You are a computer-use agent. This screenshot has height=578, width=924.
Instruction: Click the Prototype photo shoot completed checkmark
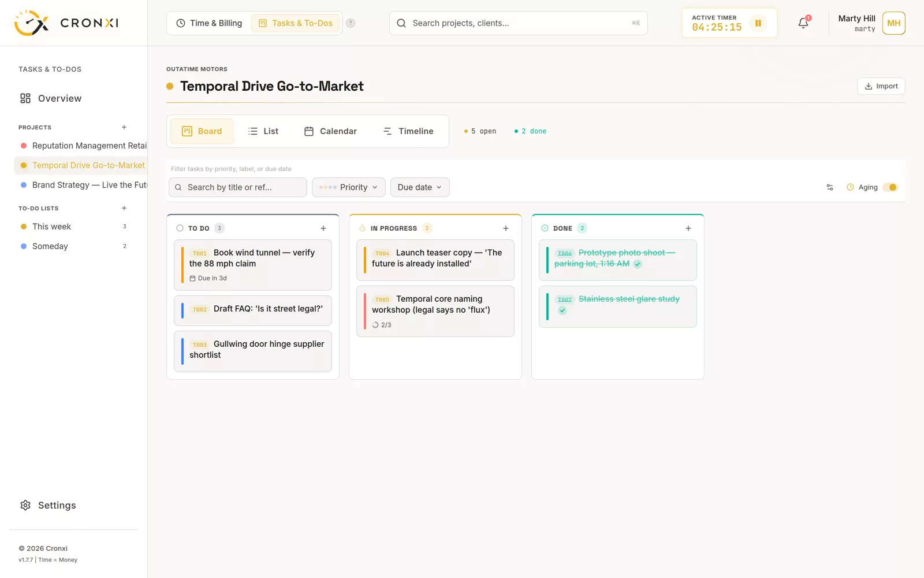[638, 264]
